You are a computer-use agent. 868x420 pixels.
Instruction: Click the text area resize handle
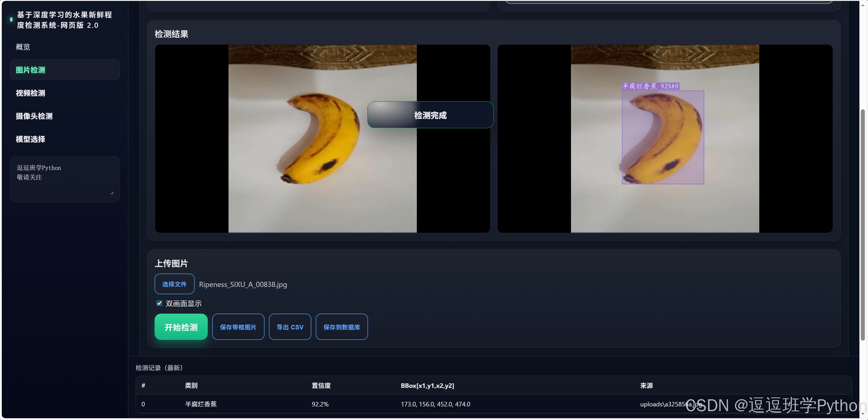(112, 193)
